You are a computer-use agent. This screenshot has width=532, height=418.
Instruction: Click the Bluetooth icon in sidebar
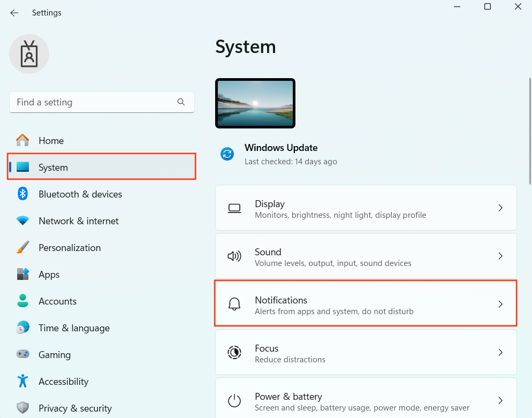(22, 194)
